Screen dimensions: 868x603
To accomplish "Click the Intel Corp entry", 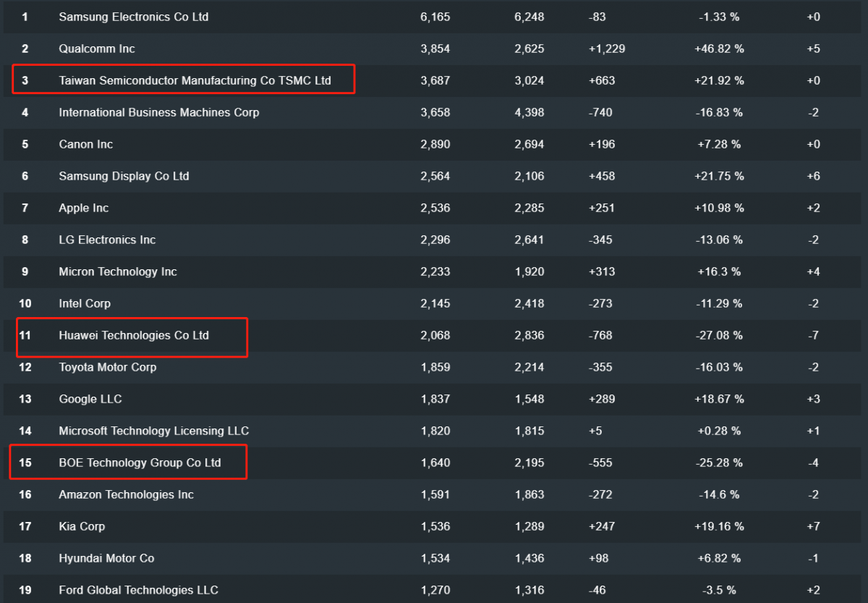I will pos(85,303).
